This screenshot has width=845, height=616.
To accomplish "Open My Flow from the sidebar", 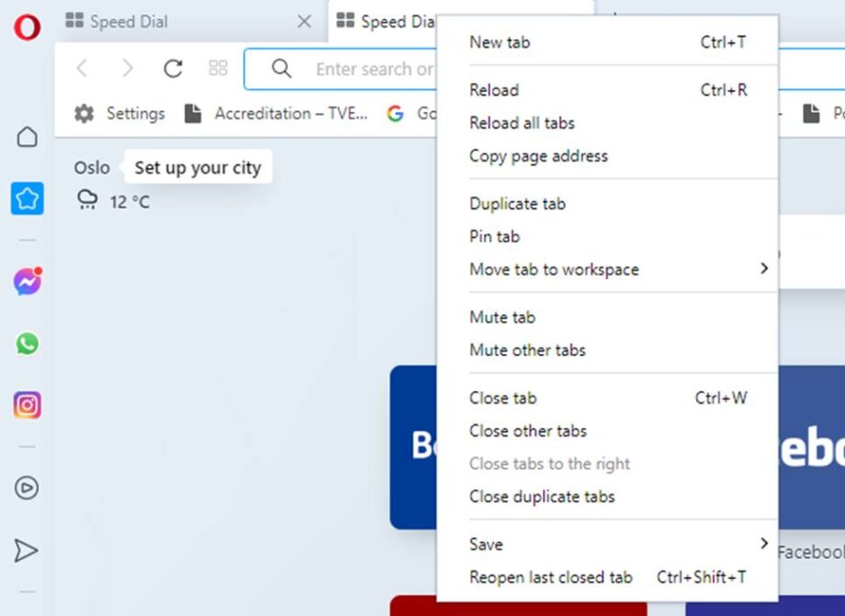I will [x=27, y=550].
